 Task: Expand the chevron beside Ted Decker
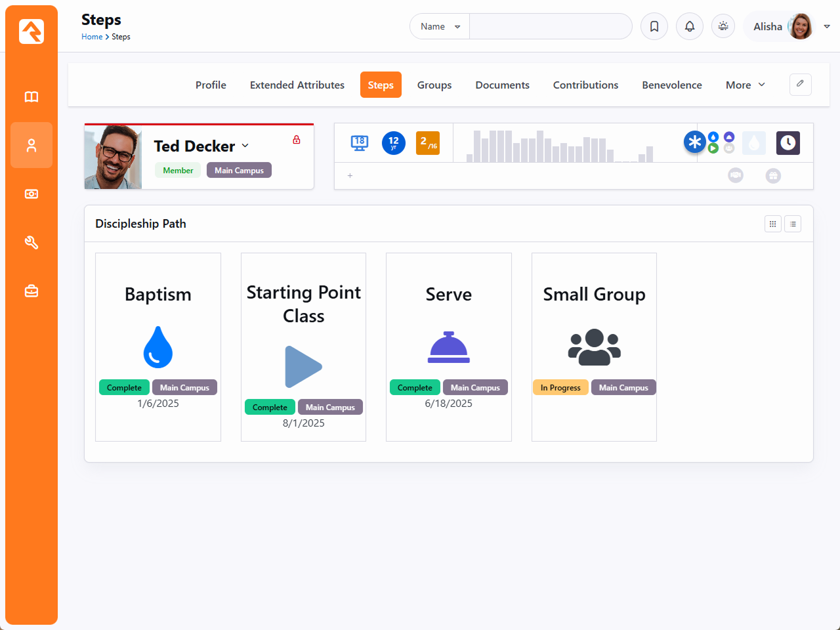[x=245, y=146]
